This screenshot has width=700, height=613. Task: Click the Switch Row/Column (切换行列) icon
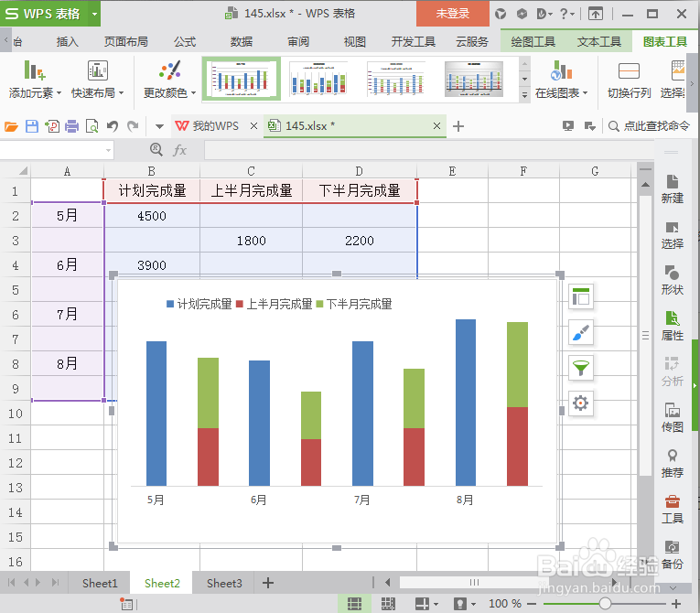(629, 70)
